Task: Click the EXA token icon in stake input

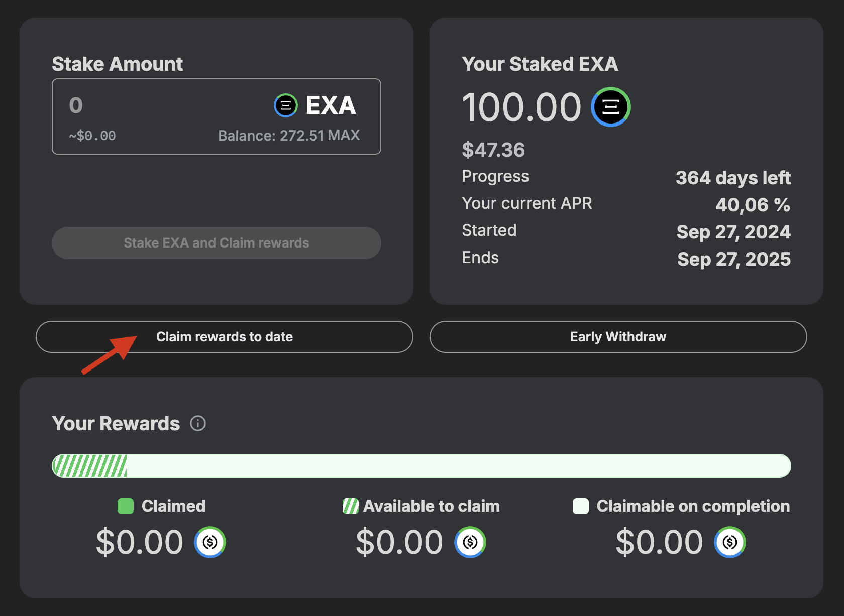Action: [x=286, y=105]
